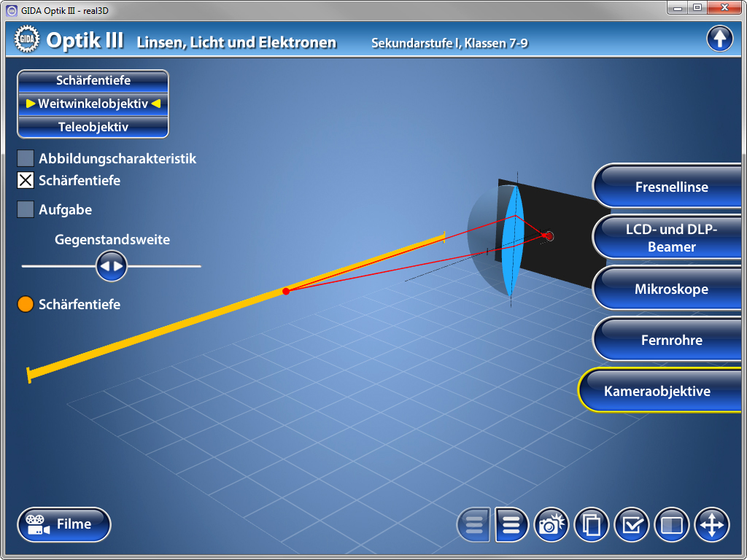The image size is (747, 560).
Task: Switch to the Teleobjektiv tab
Action: (93, 127)
